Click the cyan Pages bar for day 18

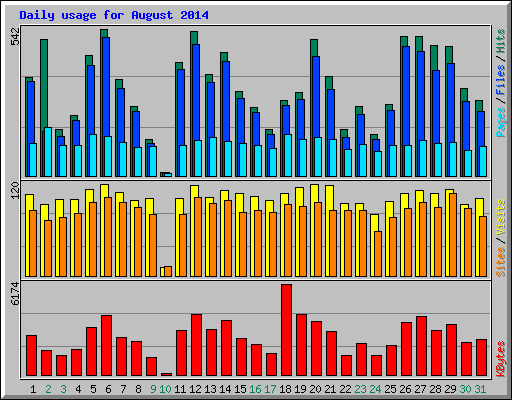[288, 156]
